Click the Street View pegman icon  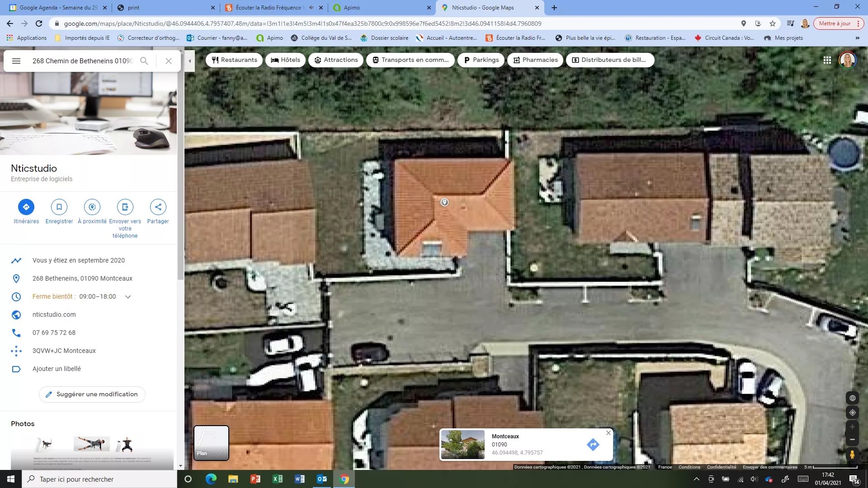click(x=852, y=454)
